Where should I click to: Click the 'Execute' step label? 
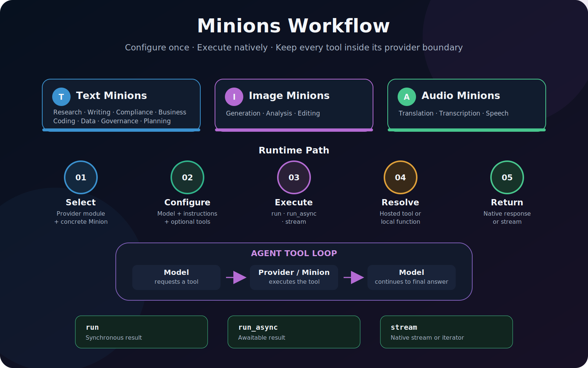[x=294, y=202]
